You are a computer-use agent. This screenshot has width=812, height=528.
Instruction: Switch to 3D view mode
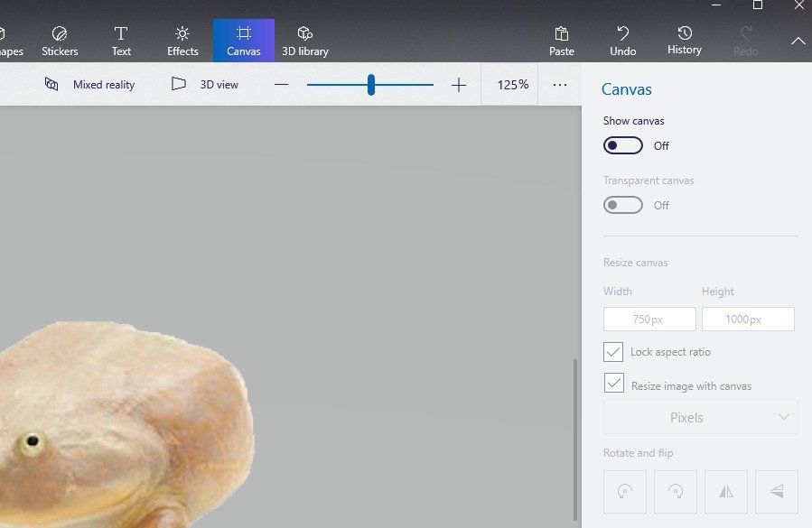coord(206,84)
